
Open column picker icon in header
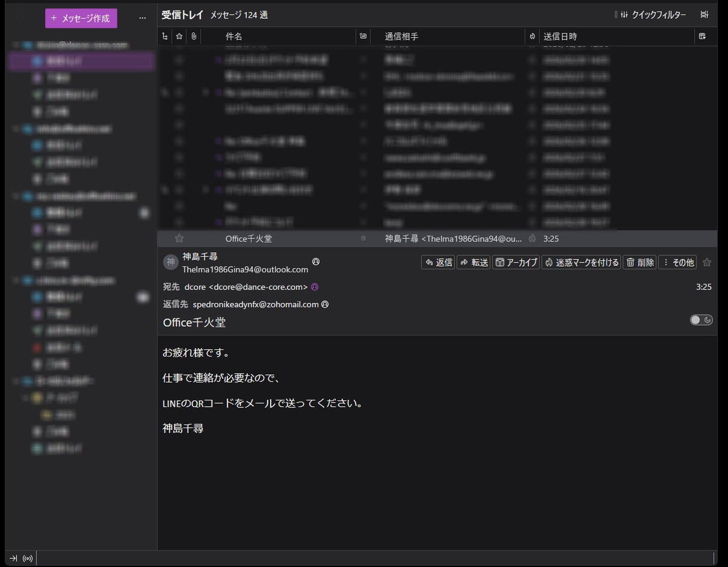click(x=703, y=36)
